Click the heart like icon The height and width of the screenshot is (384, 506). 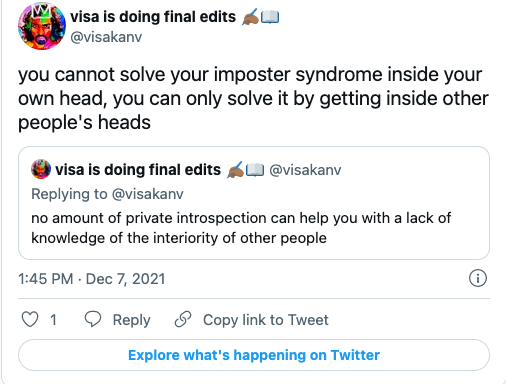(30, 319)
